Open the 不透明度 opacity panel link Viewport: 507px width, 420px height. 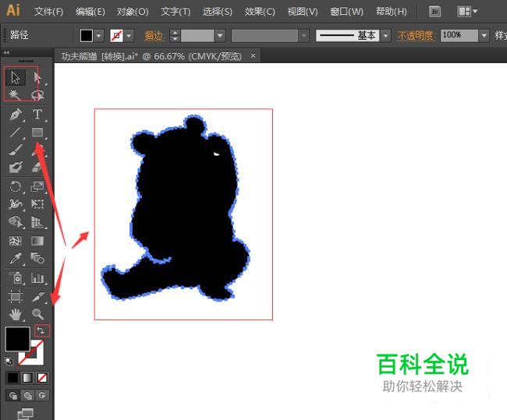416,36
